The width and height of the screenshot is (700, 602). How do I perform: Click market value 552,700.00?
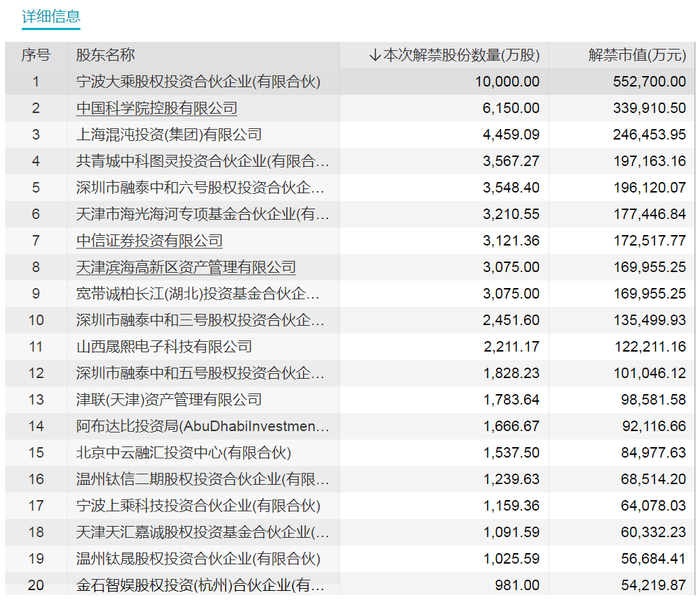tap(650, 82)
